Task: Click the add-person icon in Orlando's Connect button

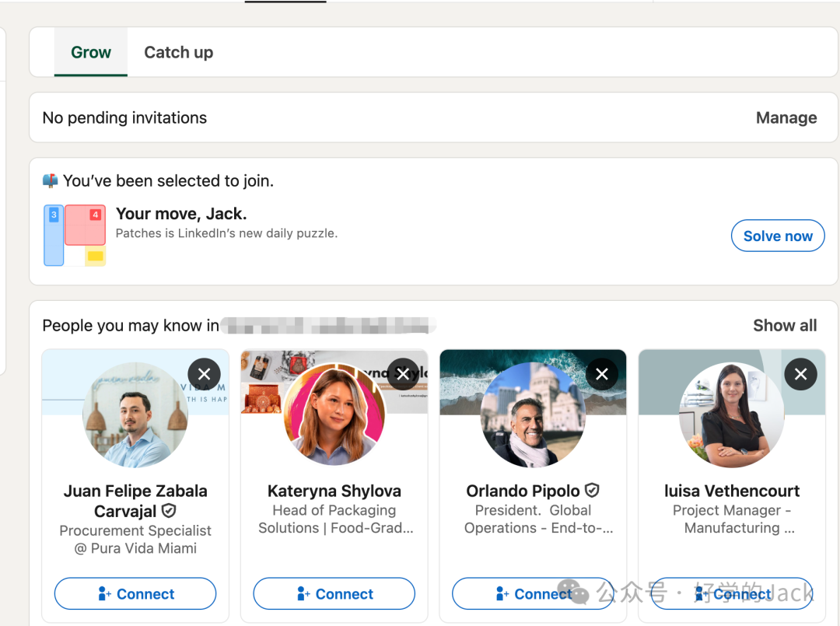Action: pyautogui.click(x=502, y=593)
